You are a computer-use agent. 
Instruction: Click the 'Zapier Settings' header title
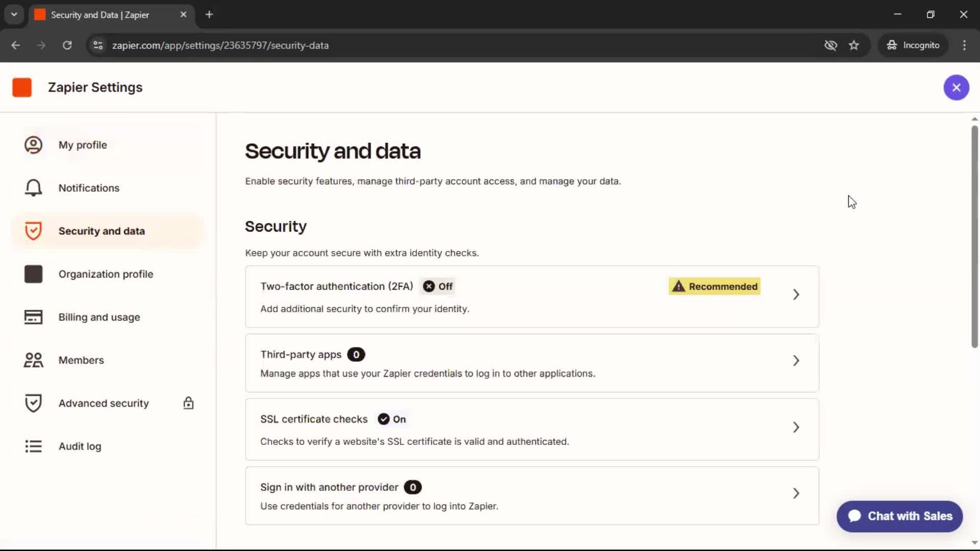click(x=95, y=87)
